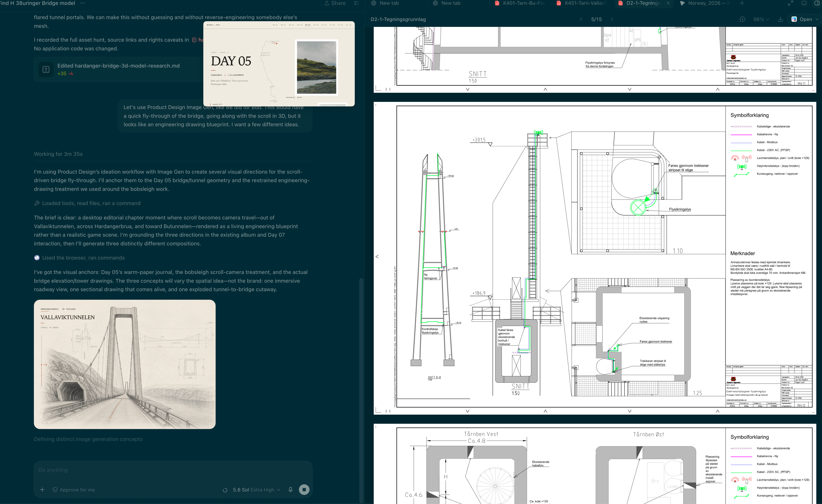Click 'Defining distinct image generation concepts' status text
This screenshot has width=822, height=504.
tap(88, 439)
